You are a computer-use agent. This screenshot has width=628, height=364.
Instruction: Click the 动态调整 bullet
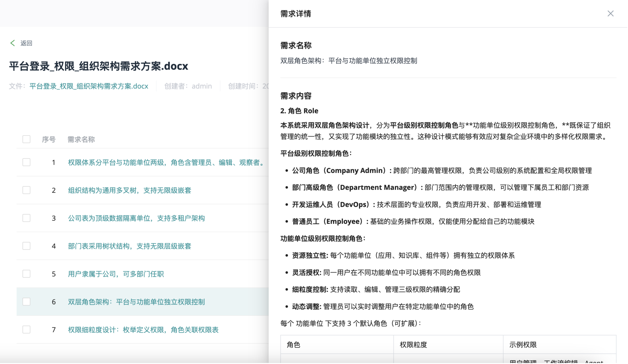coord(383,306)
